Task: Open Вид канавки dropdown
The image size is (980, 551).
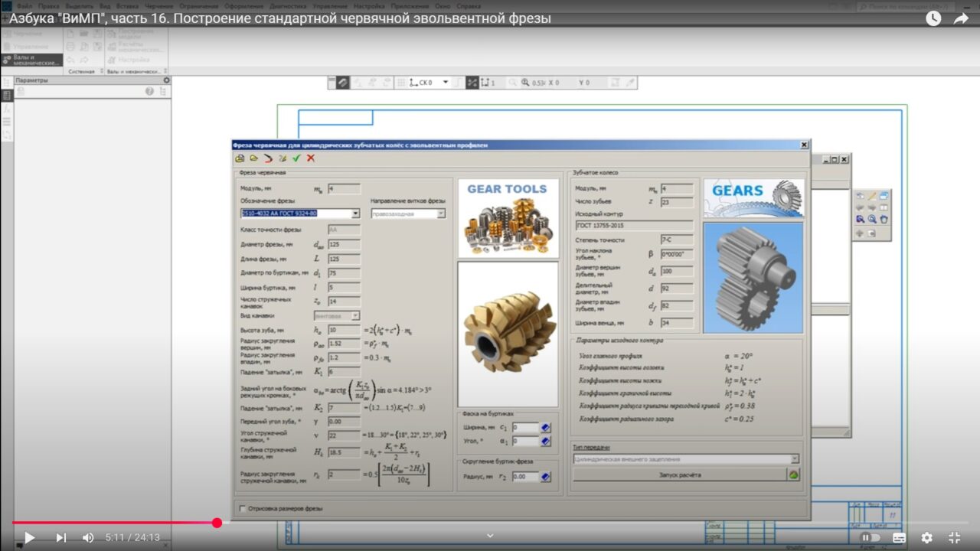Action: coord(355,315)
